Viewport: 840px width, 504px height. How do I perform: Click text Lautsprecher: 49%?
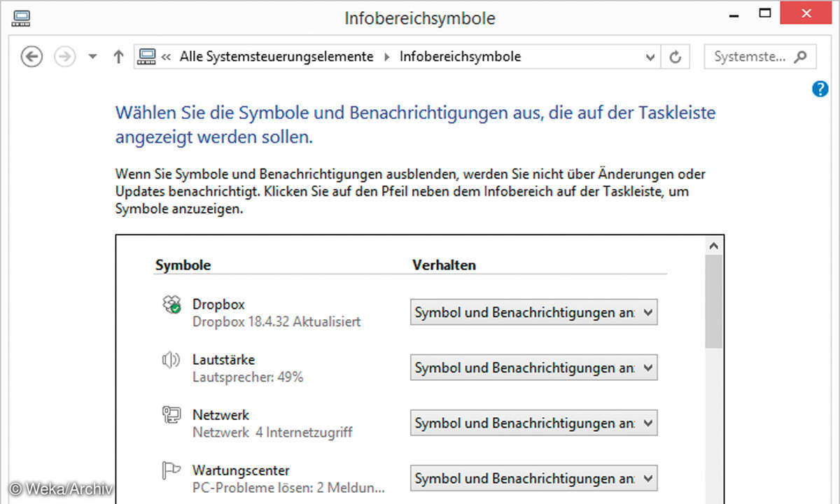(x=248, y=377)
